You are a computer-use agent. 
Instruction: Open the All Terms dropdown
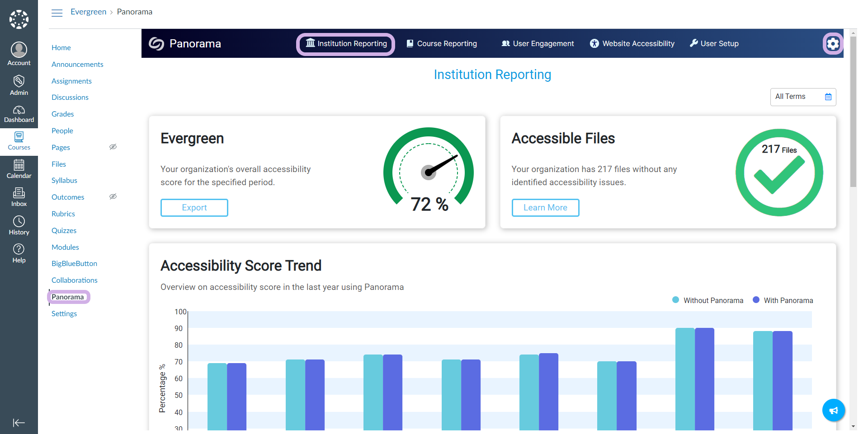(x=803, y=97)
